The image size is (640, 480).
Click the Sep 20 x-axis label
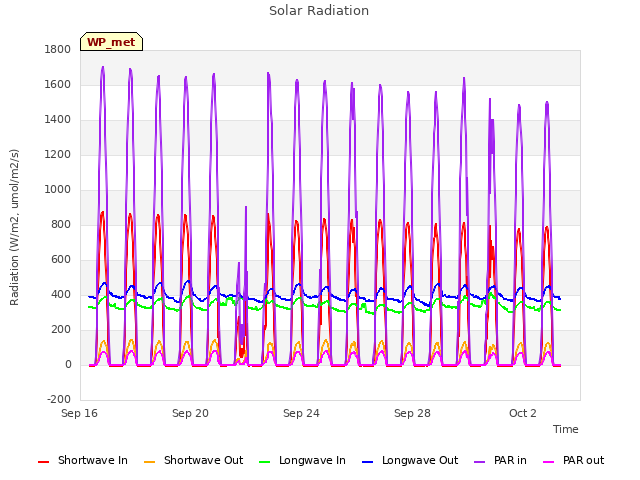click(190, 413)
